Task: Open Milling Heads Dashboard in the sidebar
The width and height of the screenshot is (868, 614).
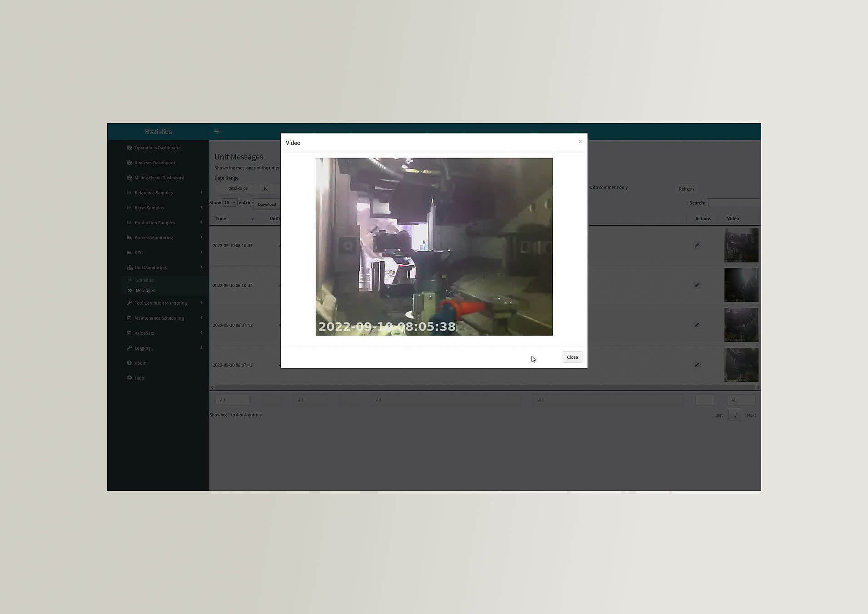Action: click(159, 178)
